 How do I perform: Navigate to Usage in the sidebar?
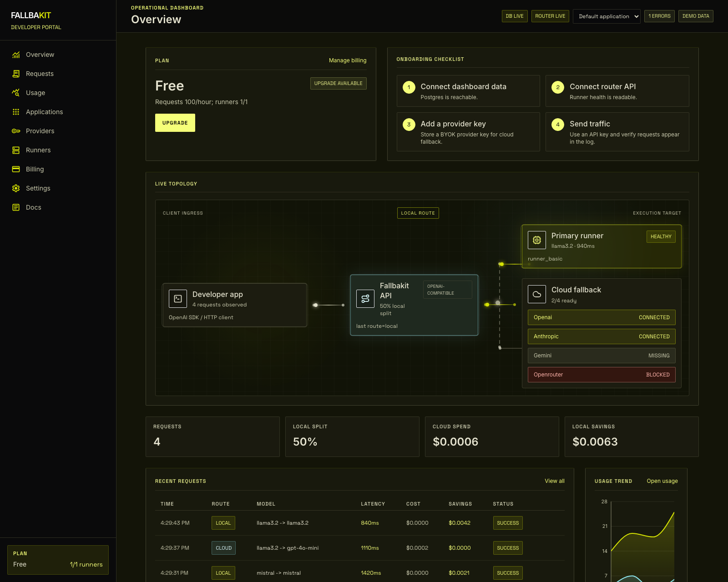tap(58, 93)
